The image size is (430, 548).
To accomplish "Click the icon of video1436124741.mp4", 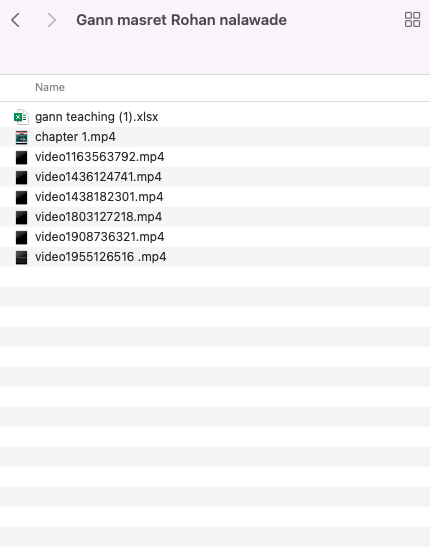I will 21,177.
